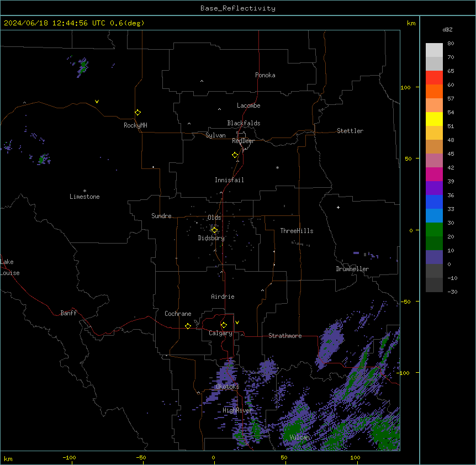
Task: Click the yellow diamond marker above RockyMH
Action: 138,113
